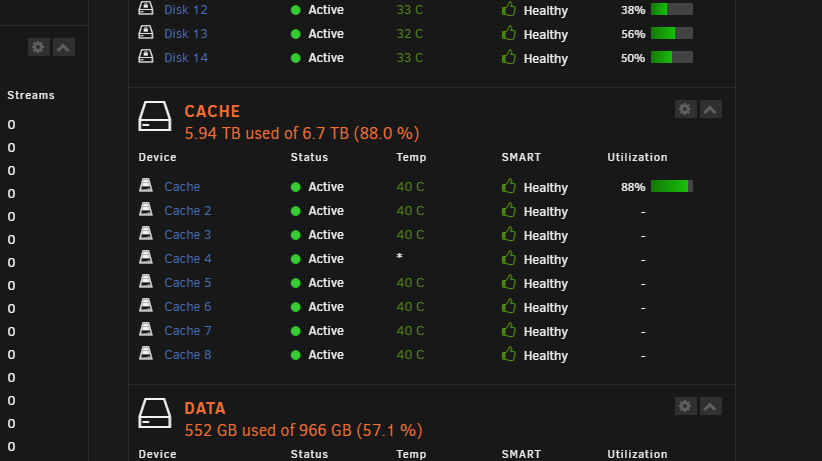Click the 40 C temperature of Cache 6
This screenshot has height=461, width=822.
click(410, 307)
